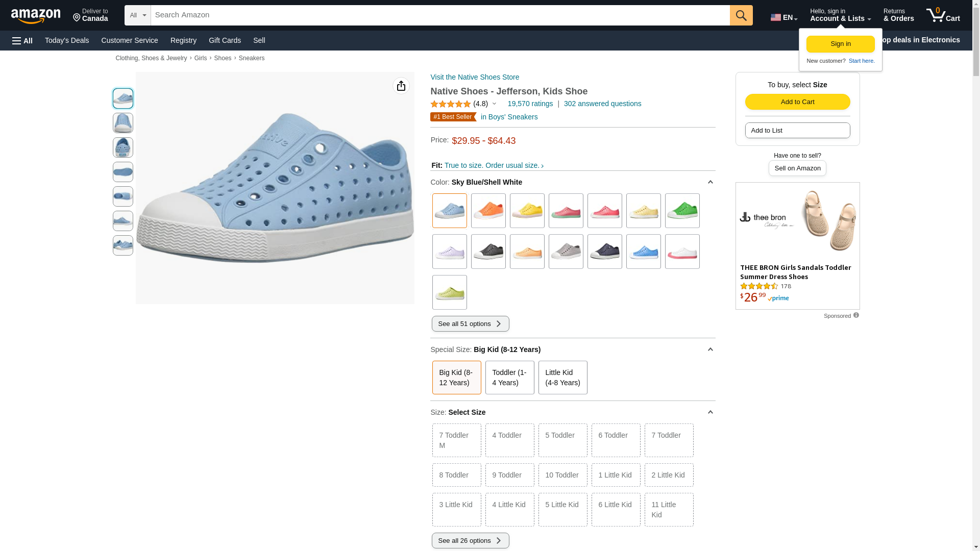Select the orange color swatch

(x=488, y=211)
